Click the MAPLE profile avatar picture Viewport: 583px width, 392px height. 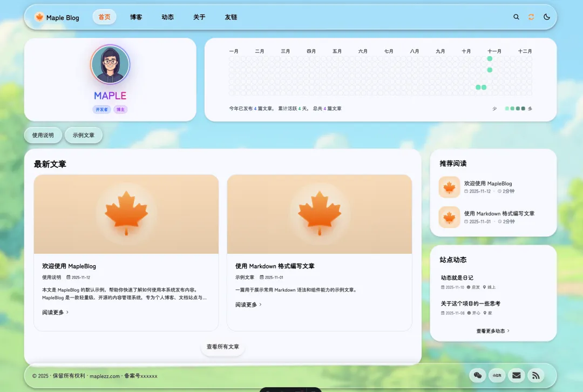[x=110, y=64]
